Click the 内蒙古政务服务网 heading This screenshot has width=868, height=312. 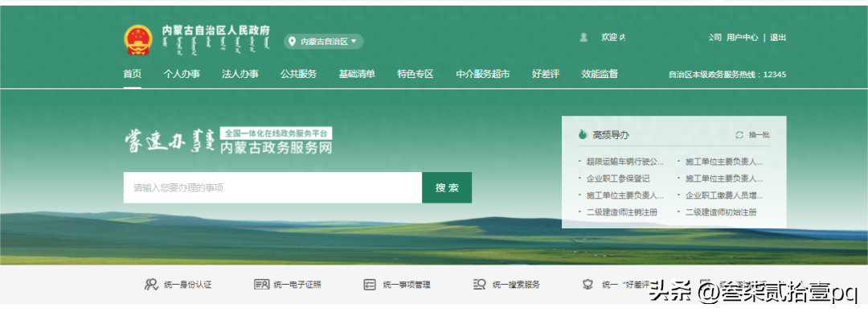point(276,148)
